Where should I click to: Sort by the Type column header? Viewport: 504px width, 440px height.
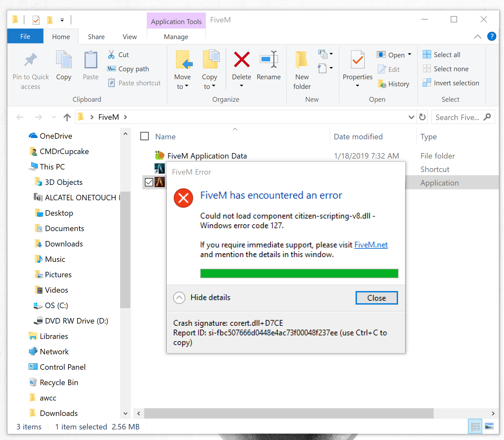(x=429, y=136)
